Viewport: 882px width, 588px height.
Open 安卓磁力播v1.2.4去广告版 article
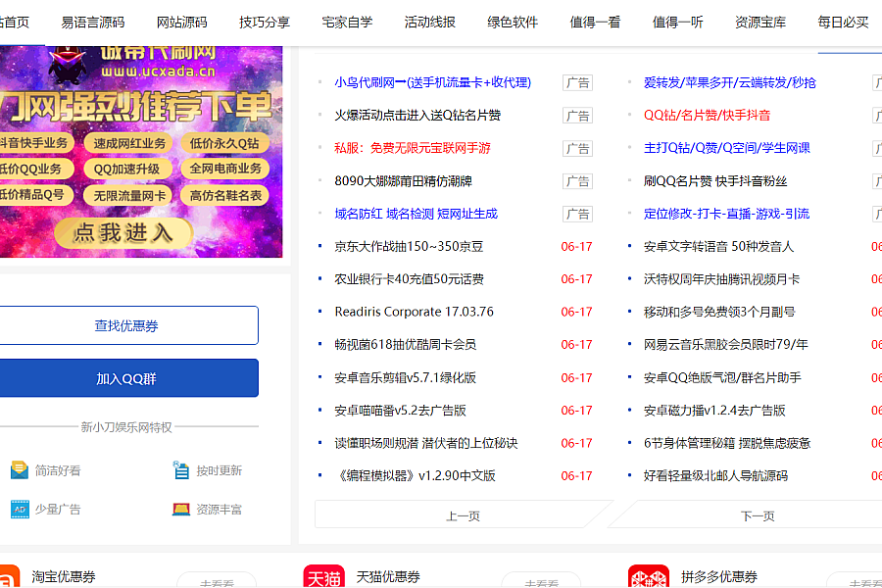coord(714,411)
